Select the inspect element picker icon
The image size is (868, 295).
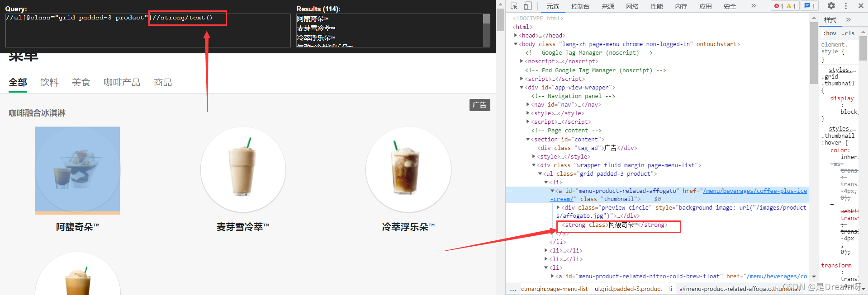[514, 6]
